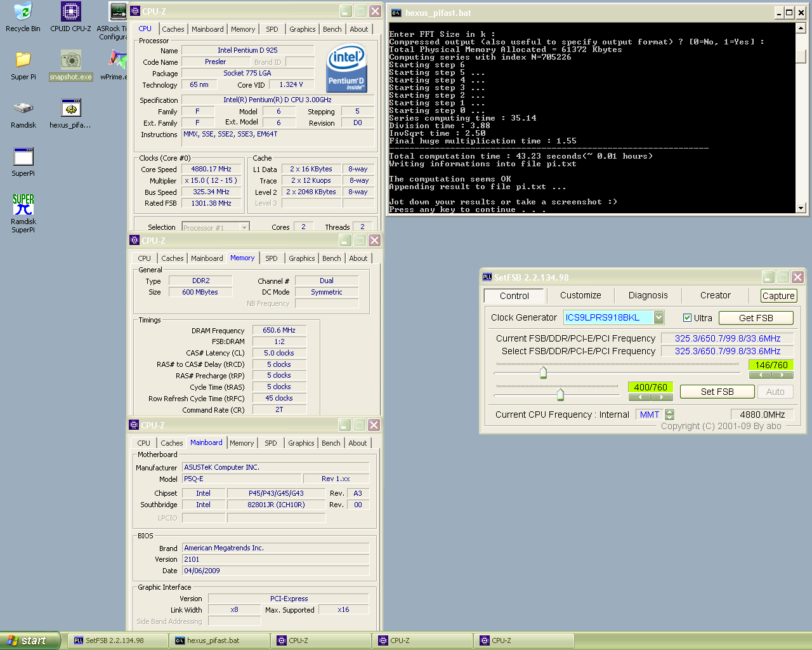Screen dimensions: 812x650
Task: Open the Super Pi folder on desktop
Action: pyautogui.click(x=23, y=65)
